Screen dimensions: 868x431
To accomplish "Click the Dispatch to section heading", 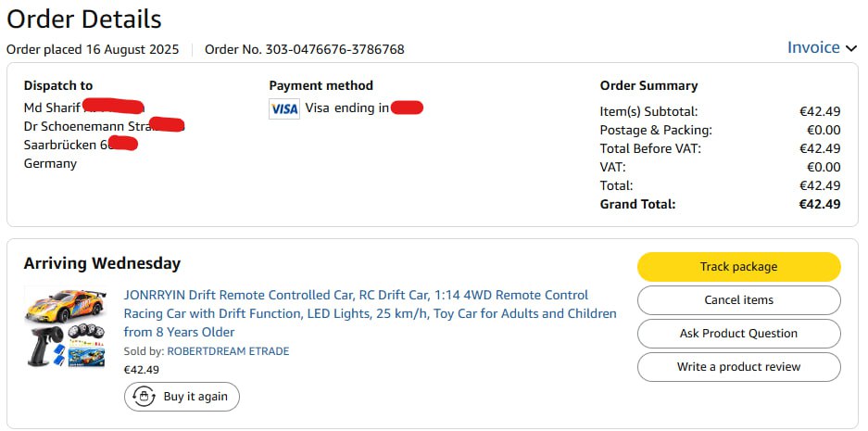I will pos(58,85).
